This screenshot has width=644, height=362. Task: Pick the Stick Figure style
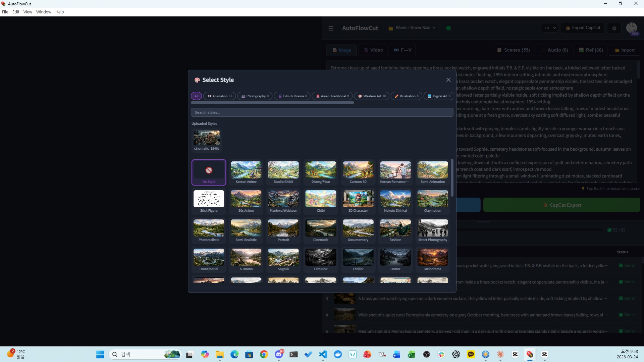[209, 201]
